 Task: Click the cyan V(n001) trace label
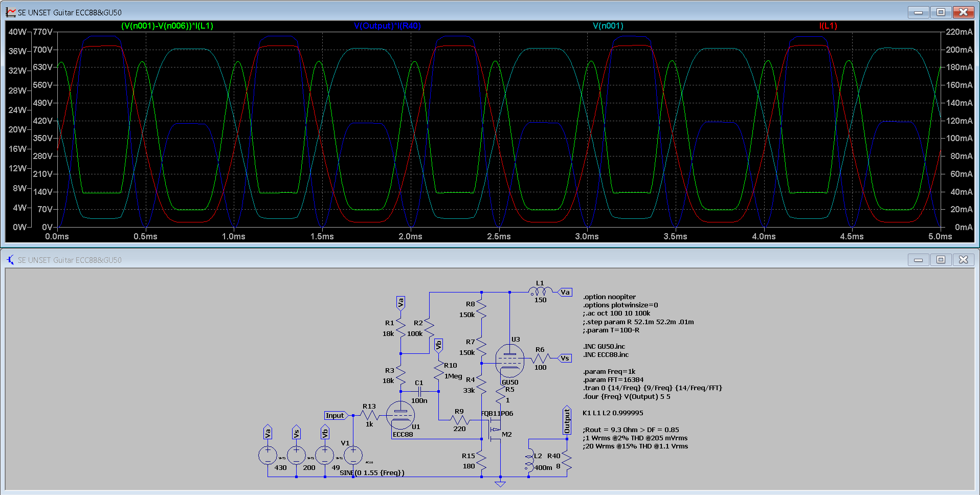[608, 26]
